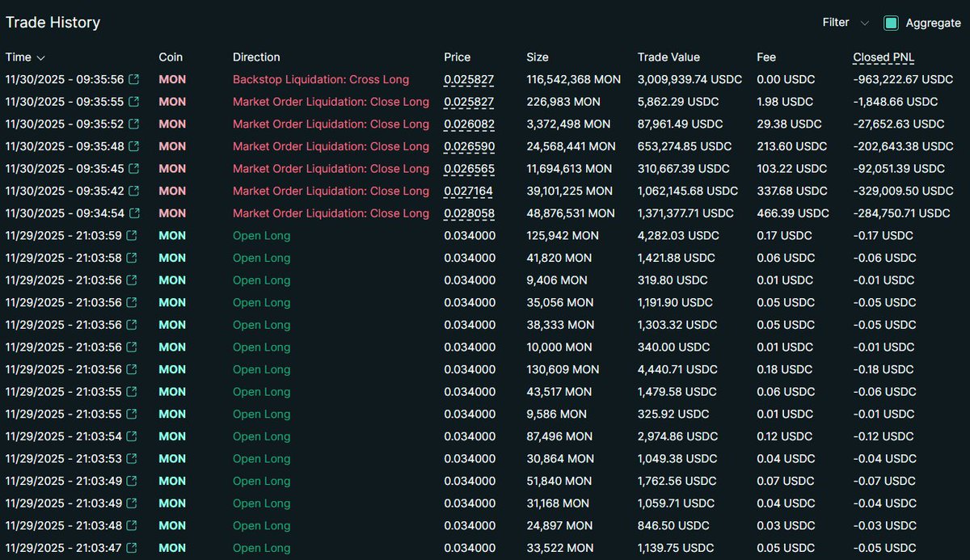Click the Fee column header

[x=766, y=57]
